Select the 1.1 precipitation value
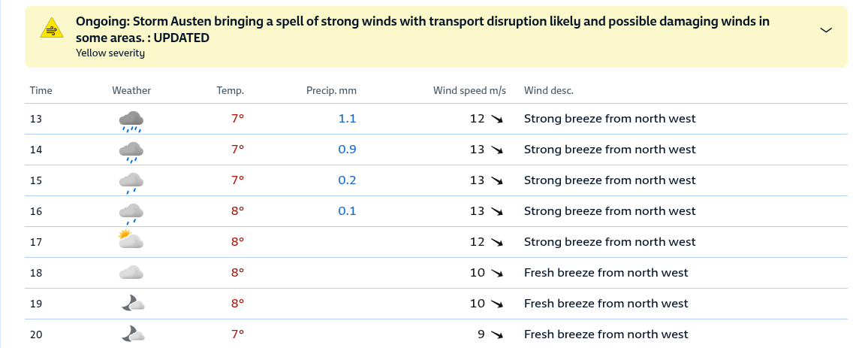Viewport: 868px width, 348px height. (347, 119)
